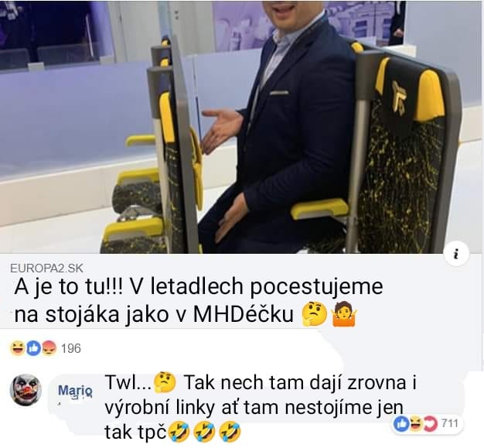484x448 pixels.
Task: Click the comment text 'výrobní linky'
Action: click(159, 408)
